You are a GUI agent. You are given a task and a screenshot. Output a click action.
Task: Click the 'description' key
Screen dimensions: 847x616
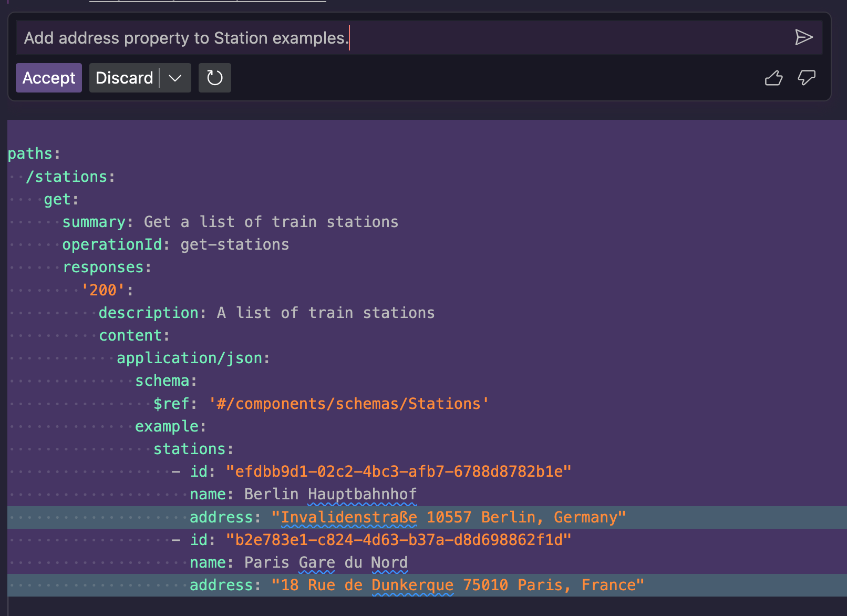coord(148,313)
